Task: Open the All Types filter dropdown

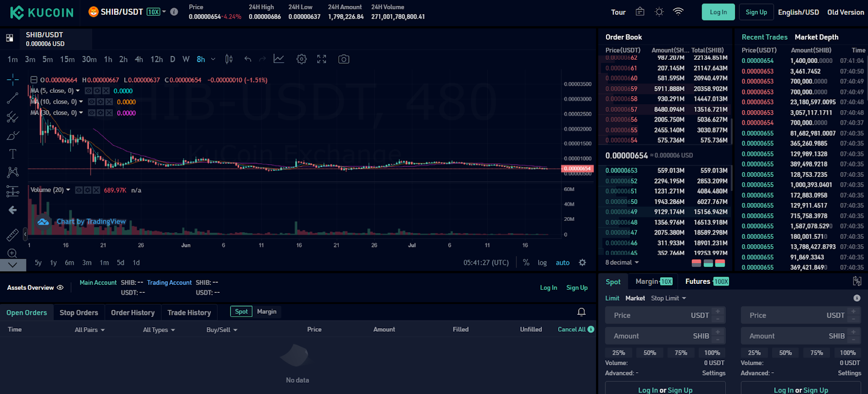Action: pos(159,330)
